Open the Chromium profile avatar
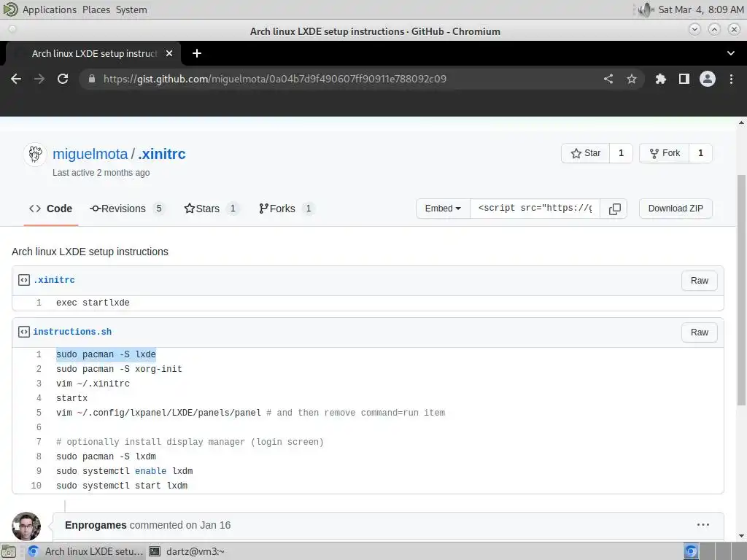The image size is (747, 560). tap(708, 79)
